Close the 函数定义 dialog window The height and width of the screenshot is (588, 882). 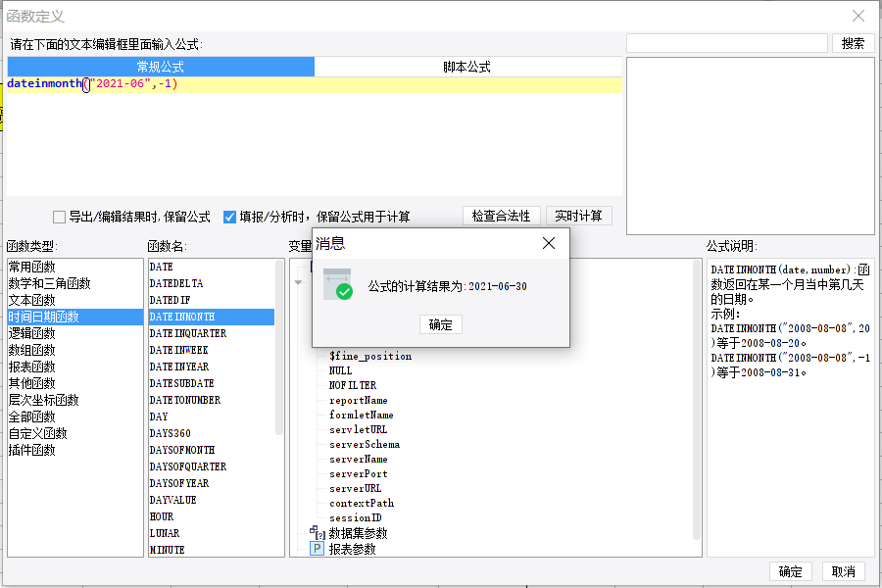(857, 16)
